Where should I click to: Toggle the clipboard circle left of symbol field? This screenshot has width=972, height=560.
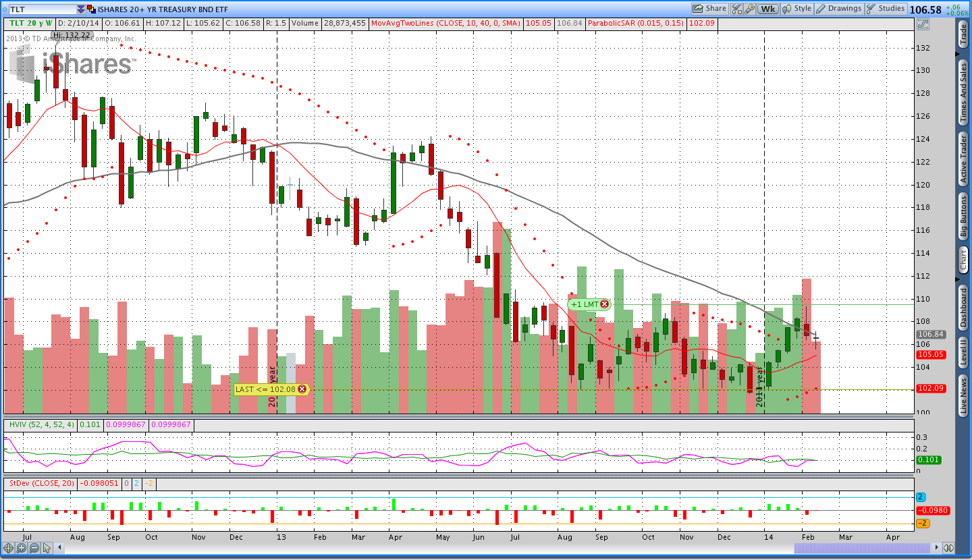[x=4, y=9]
